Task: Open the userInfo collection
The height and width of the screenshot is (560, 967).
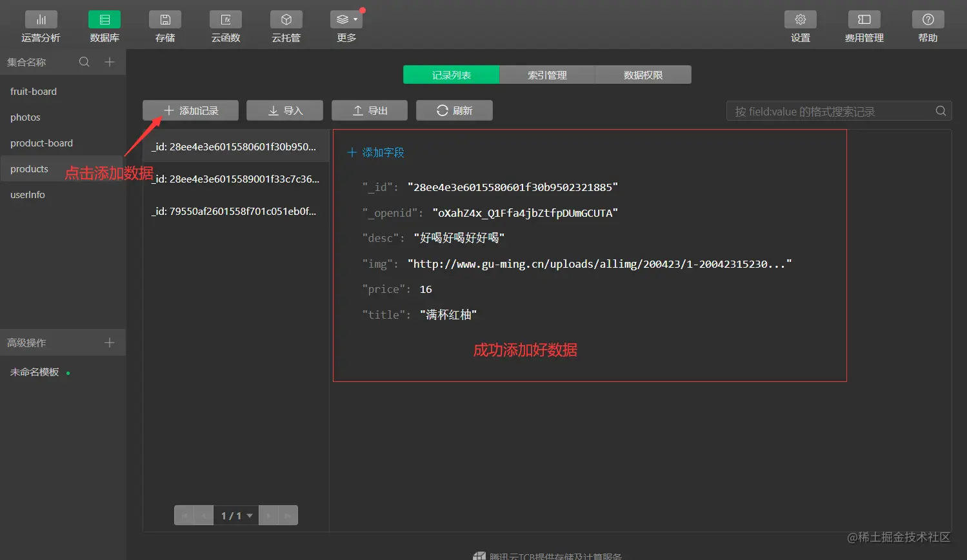Action: (63, 195)
